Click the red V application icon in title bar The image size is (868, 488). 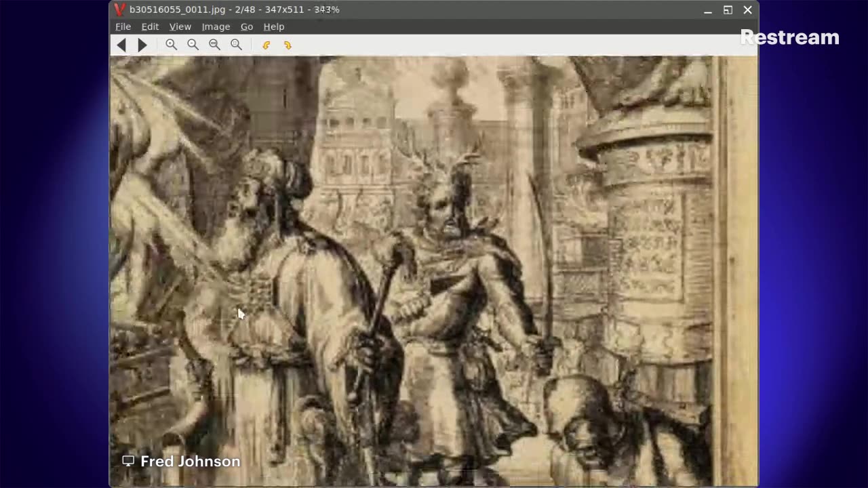[120, 9]
